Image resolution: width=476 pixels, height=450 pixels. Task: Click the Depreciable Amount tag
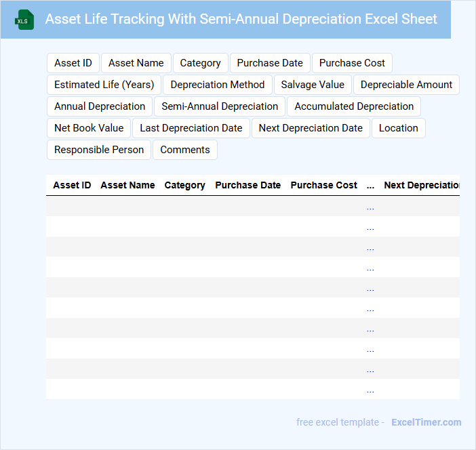pyautogui.click(x=406, y=85)
